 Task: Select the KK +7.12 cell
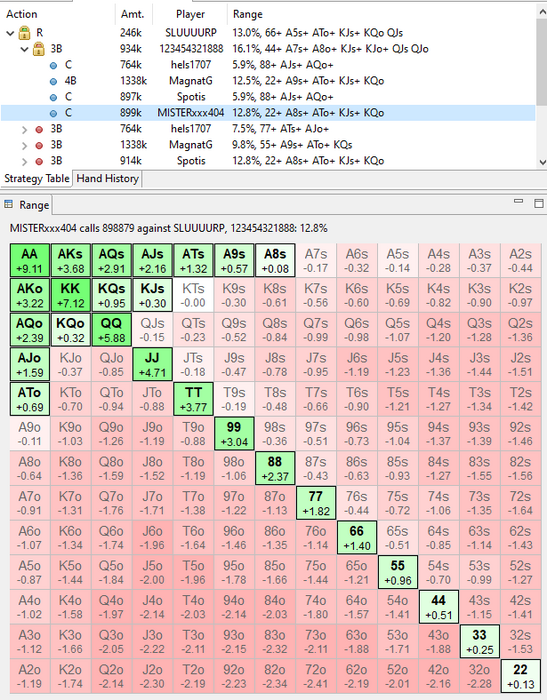pyautogui.click(x=71, y=295)
